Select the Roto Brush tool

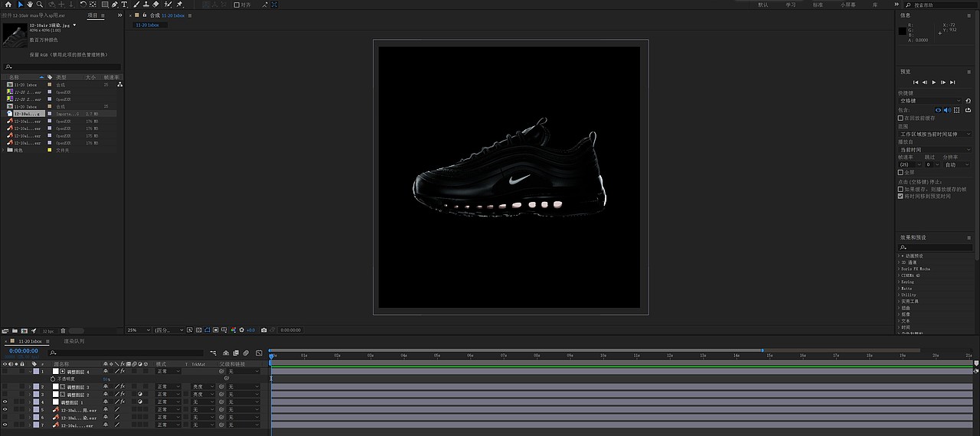pos(168,5)
